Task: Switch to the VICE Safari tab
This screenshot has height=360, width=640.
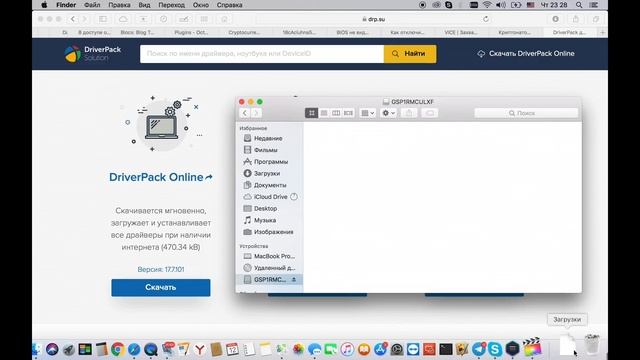Action: [460, 32]
